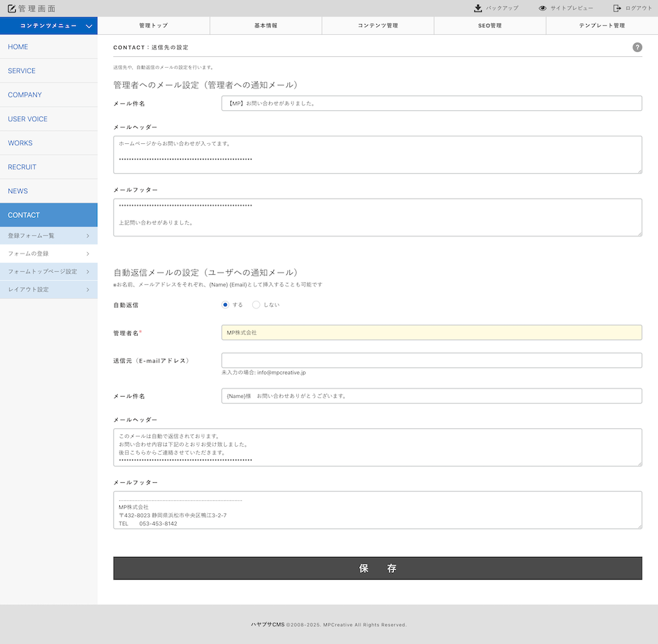Select the auto-reply する radio button
The height and width of the screenshot is (644, 658).
coord(226,305)
